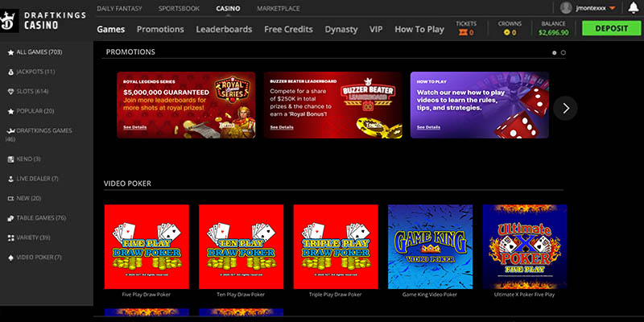Switch to Daily Fantasy tab
This screenshot has height=322, width=644.
pos(119,8)
